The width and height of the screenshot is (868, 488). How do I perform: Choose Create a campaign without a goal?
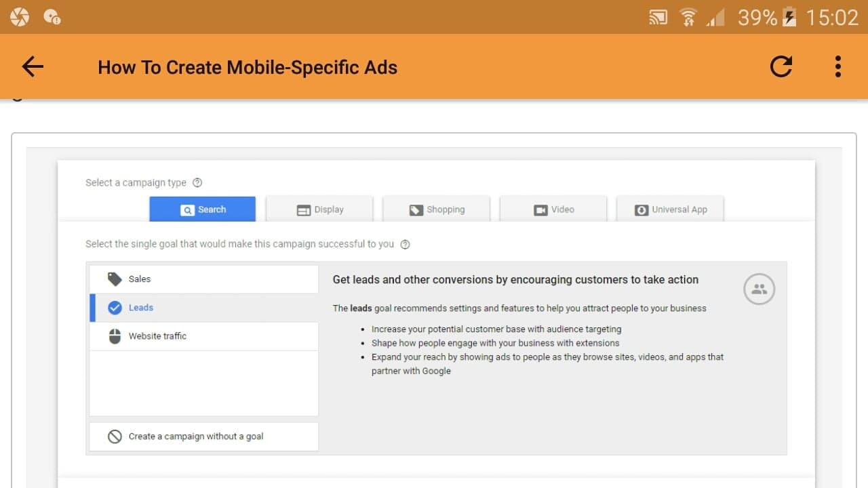click(x=204, y=436)
